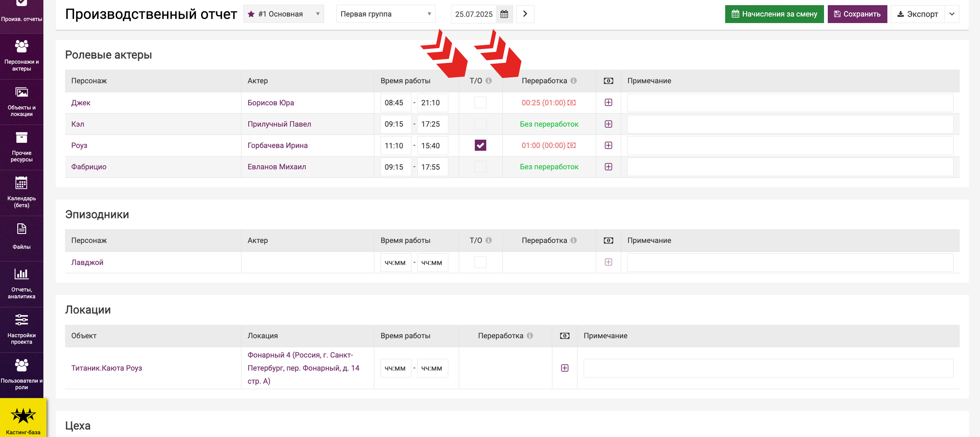Open the #1 Основная dropdown
This screenshot has height=437, width=980.
(x=284, y=14)
